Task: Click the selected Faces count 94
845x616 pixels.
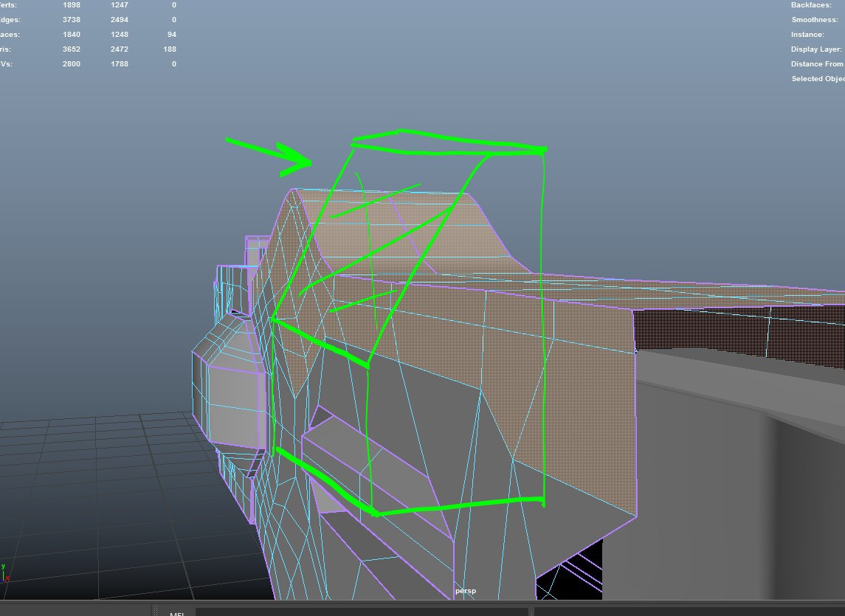Action: (x=171, y=34)
